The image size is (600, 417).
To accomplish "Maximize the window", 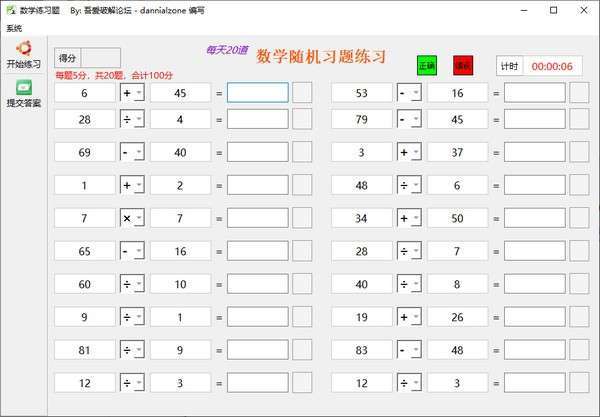I will 553,10.
